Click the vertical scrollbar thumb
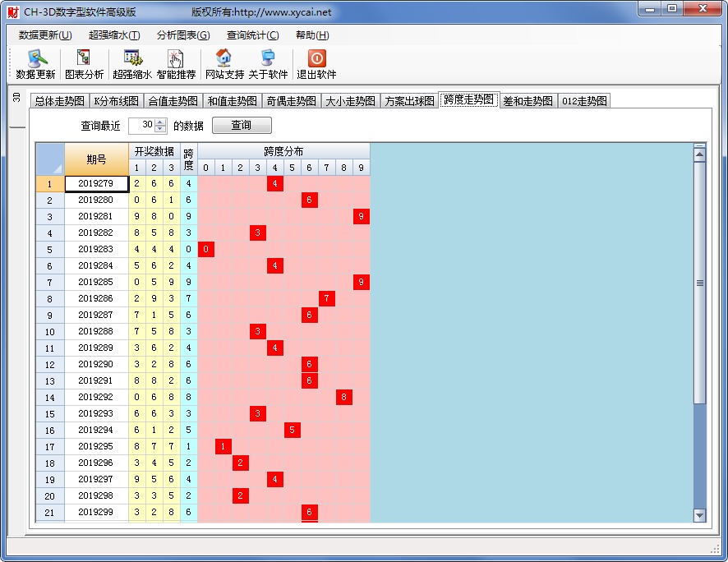This screenshot has width=728, height=562. coord(700,283)
